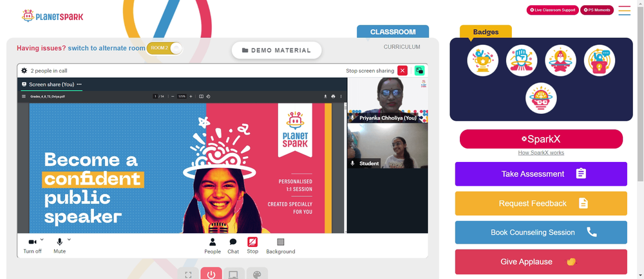The height and width of the screenshot is (279, 644).
Task: Enter fullscreen mode below the call
Action: 188,274
